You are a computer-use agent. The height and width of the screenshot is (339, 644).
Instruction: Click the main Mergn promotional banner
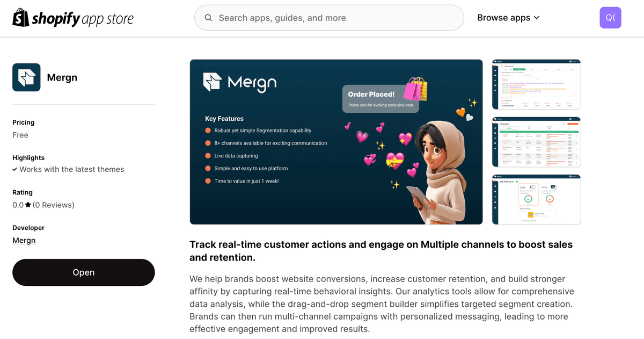[336, 142]
